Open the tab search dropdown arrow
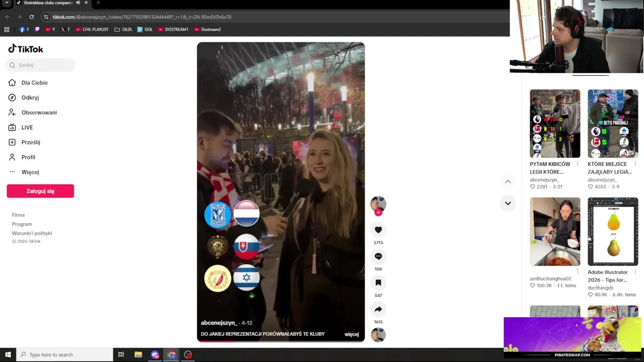The height and width of the screenshot is (362, 644). pyautogui.click(x=7, y=3)
